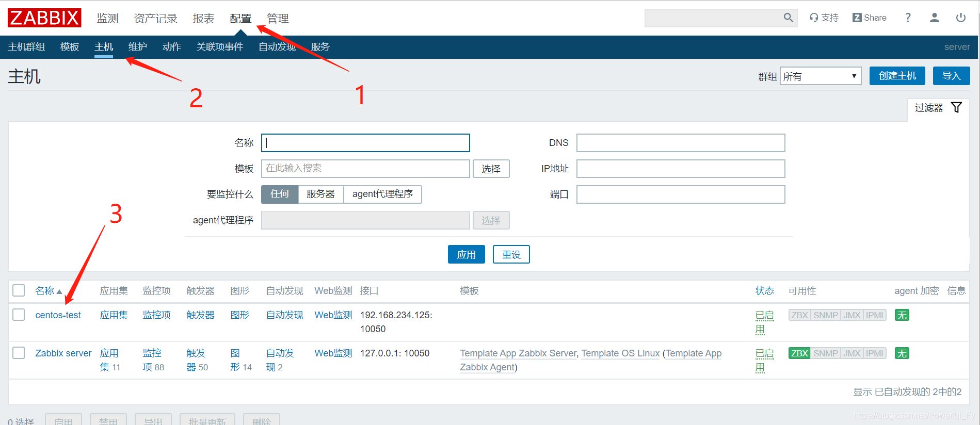Switch to 模板 submenu
Screen dimensions: 980x425
click(70, 47)
